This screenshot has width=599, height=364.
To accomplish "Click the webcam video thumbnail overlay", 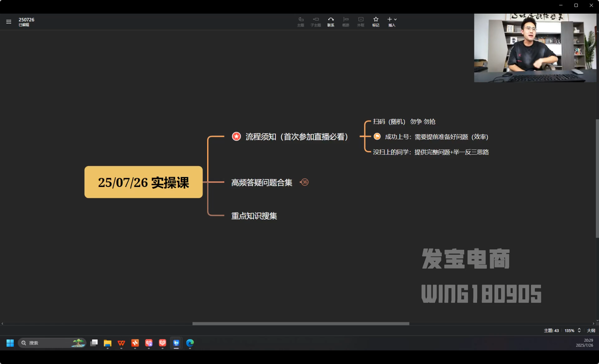I will point(535,48).
